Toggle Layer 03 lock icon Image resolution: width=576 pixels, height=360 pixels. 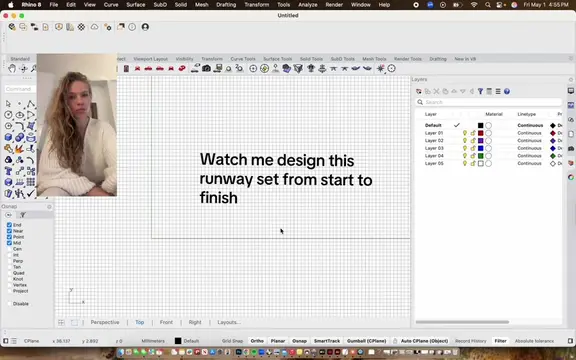coord(473,148)
